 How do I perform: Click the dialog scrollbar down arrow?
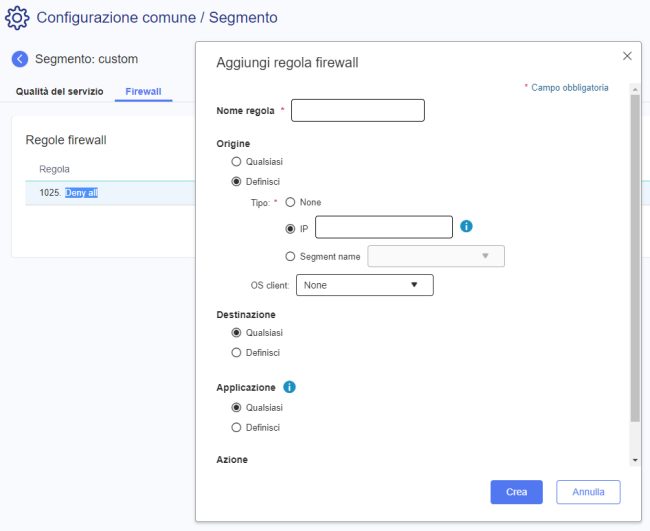[x=635, y=459]
